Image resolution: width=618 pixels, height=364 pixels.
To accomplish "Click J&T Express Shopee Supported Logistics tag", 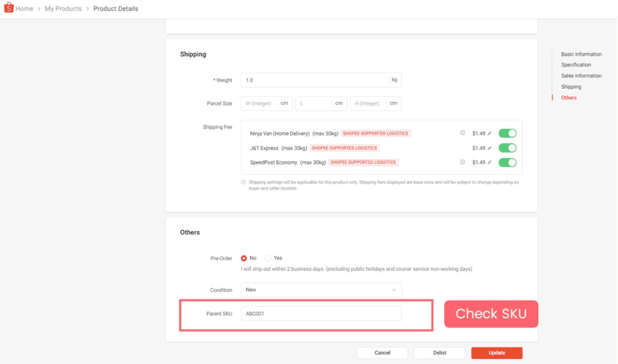I will (x=345, y=148).
